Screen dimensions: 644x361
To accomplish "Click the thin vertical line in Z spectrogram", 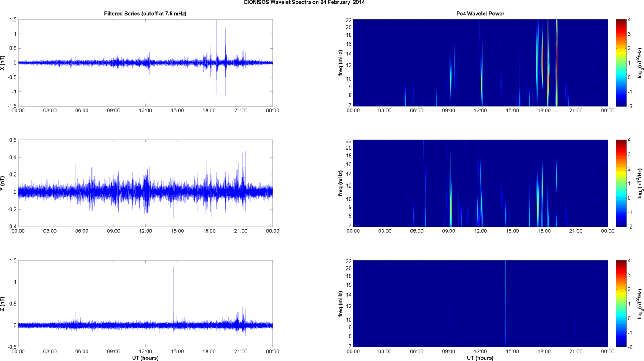I will [505, 304].
